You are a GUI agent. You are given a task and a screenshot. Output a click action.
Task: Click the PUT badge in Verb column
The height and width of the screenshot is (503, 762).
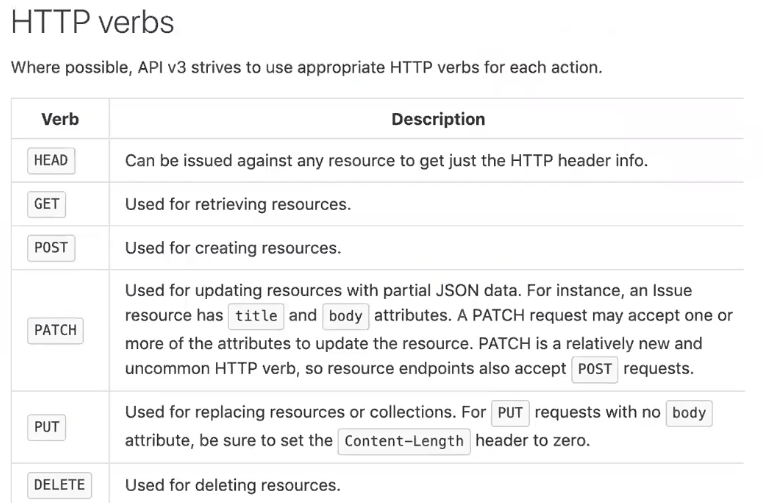click(x=47, y=427)
